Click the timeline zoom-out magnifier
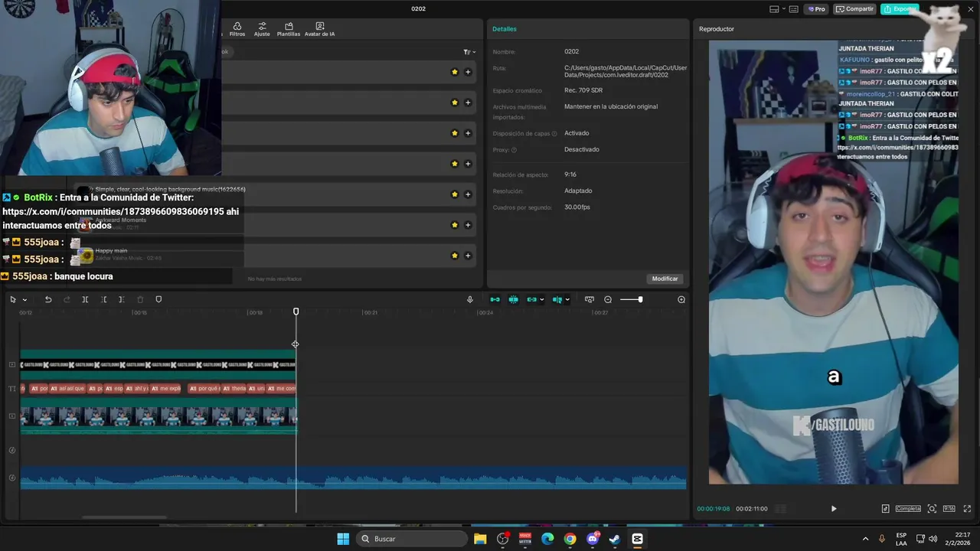This screenshot has width=980, height=551. pyautogui.click(x=608, y=299)
